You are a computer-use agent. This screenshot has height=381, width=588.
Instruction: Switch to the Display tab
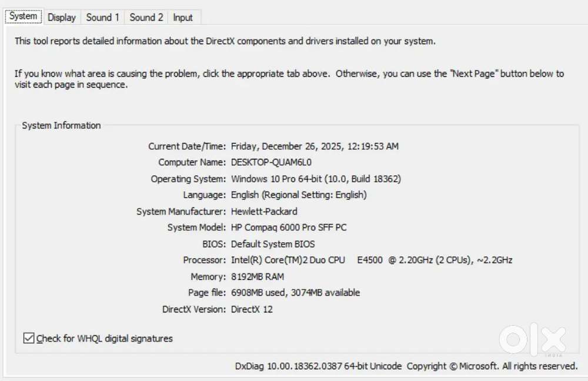62,18
